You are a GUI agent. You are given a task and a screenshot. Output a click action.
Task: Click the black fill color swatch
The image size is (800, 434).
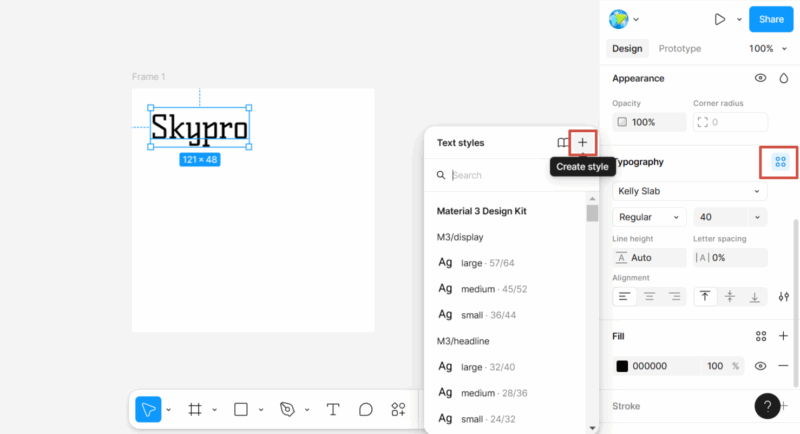pos(622,366)
